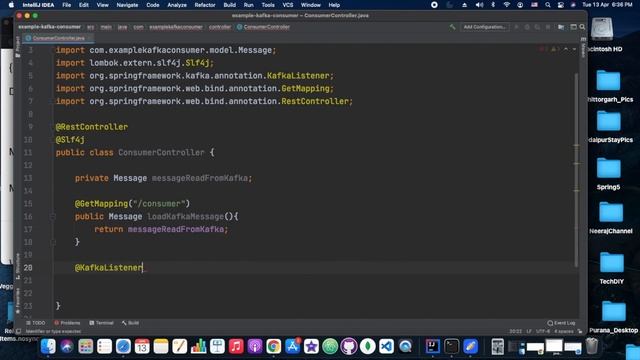Image resolution: width=640 pixels, height=360 pixels.
Task: Open the Event Log
Action: pyautogui.click(x=561, y=323)
